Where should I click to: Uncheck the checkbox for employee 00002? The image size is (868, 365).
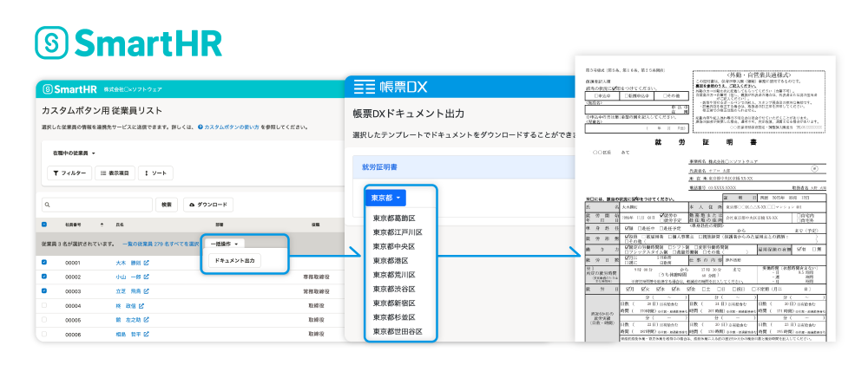(x=44, y=277)
